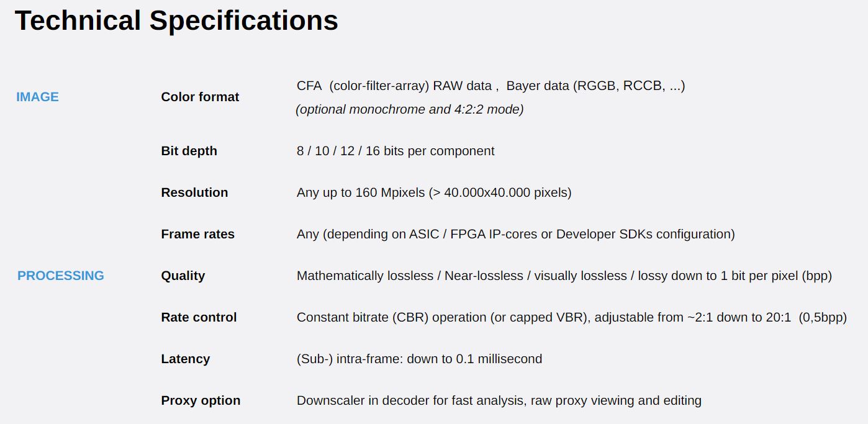
Task: Click the Downscaler in decoder description
Action: click(x=499, y=400)
